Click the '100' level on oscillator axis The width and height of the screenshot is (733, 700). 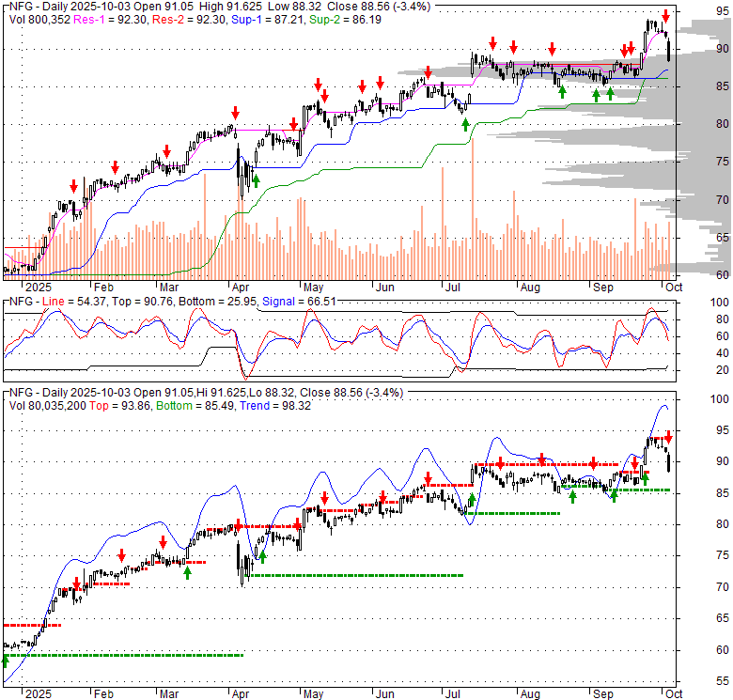720,303
